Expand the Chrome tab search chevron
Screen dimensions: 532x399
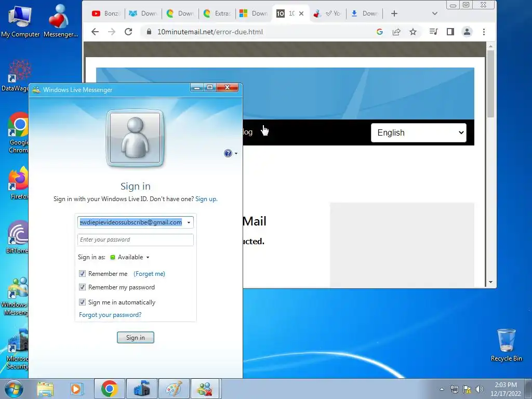(x=435, y=14)
